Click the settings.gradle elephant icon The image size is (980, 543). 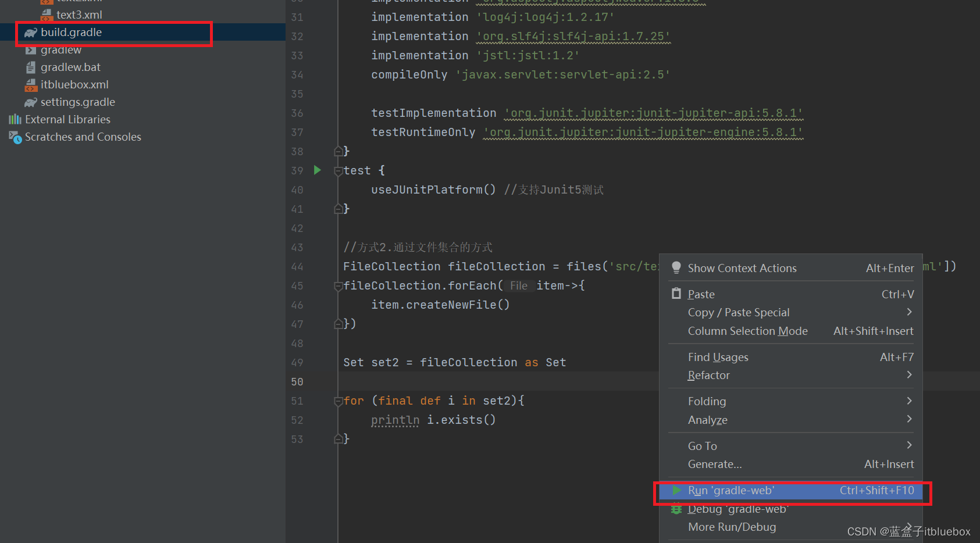(31, 102)
